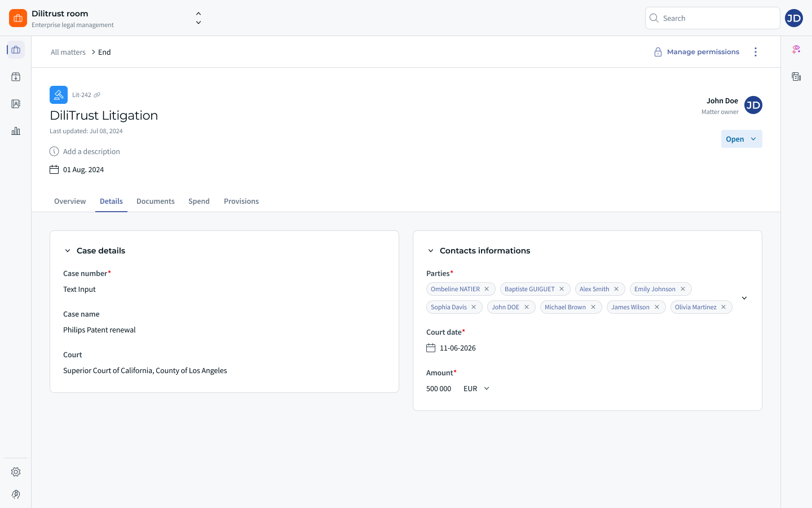Screen dimensions: 812x508
Task: Collapse the Case details section
Action: (x=68, y=251)
